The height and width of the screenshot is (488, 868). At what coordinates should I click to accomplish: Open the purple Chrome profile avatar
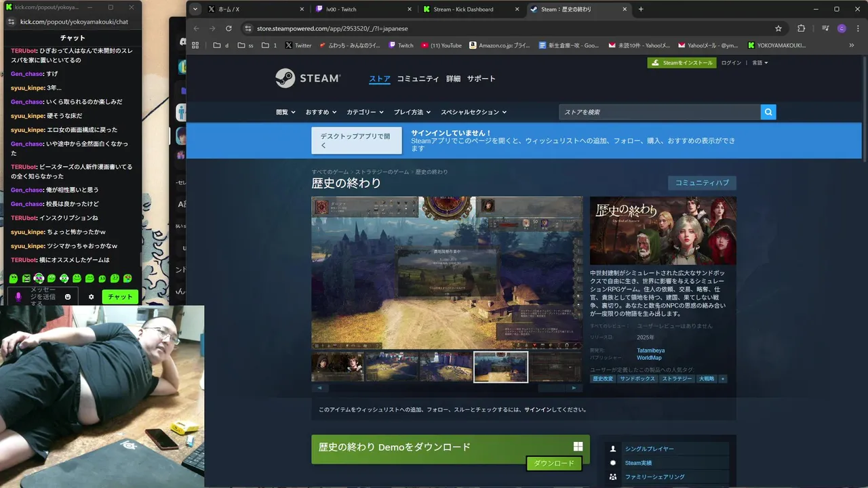[x=842, y=28]
